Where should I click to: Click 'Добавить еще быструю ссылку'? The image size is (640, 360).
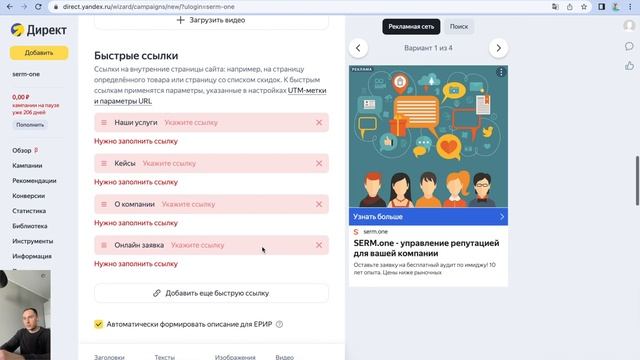[211, 293]
